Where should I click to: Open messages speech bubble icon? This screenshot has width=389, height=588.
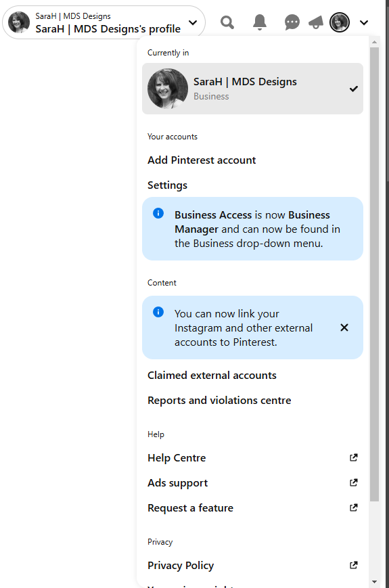tap(292, 22)
